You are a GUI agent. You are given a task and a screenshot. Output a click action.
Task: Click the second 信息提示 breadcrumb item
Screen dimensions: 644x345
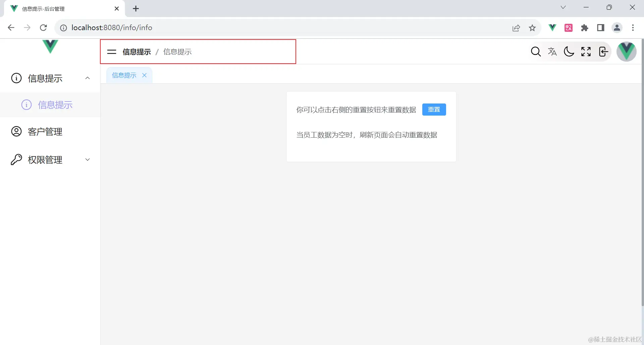click(177, 52)
